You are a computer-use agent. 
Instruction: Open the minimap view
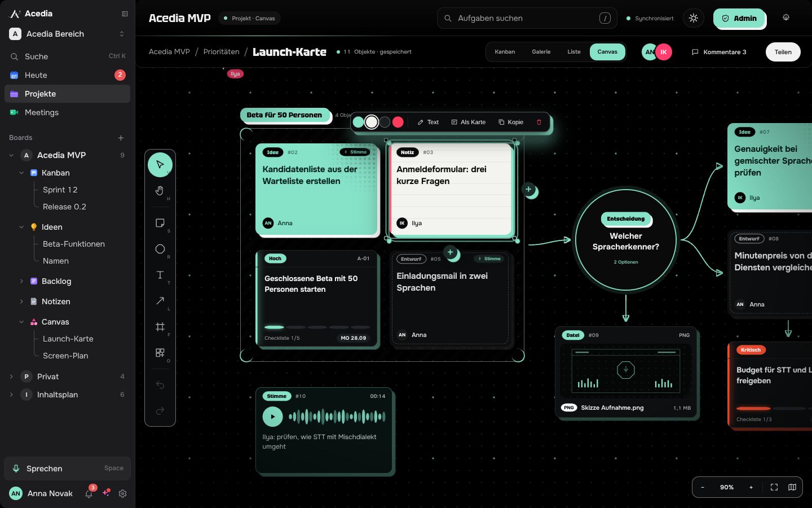792,487
